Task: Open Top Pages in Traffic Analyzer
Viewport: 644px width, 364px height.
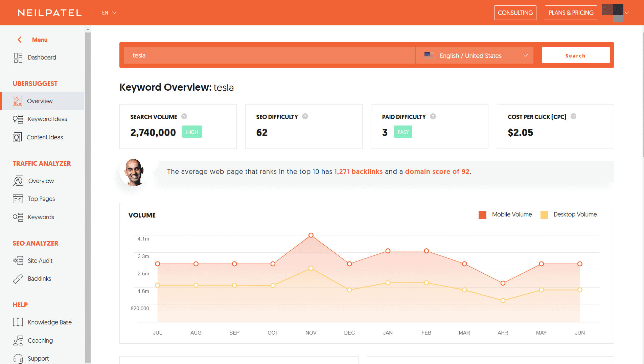Action: tap(41, 199)
